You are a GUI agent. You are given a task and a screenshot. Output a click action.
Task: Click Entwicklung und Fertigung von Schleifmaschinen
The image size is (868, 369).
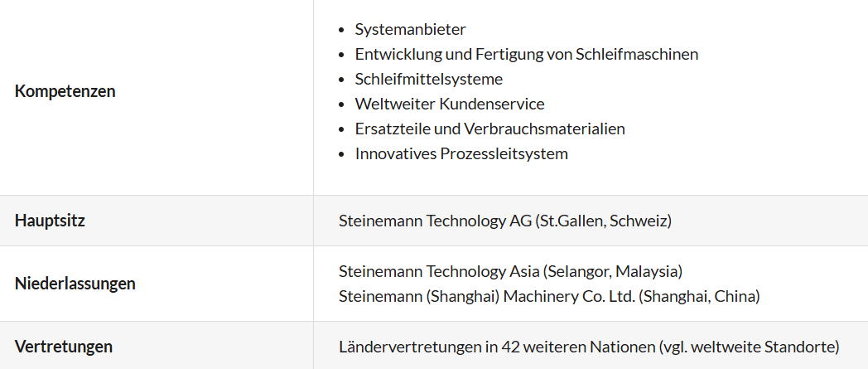click(x=526, y=54)
